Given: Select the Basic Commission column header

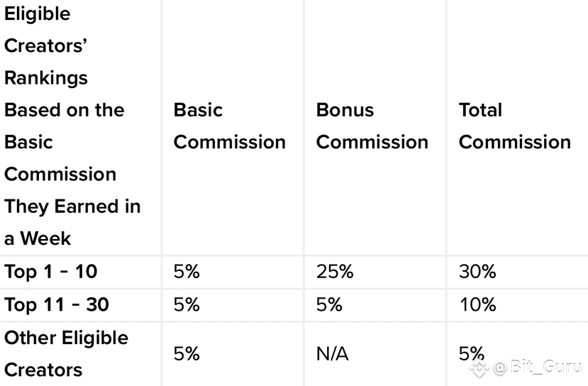Looking at the screenshot, I should 230,126.
